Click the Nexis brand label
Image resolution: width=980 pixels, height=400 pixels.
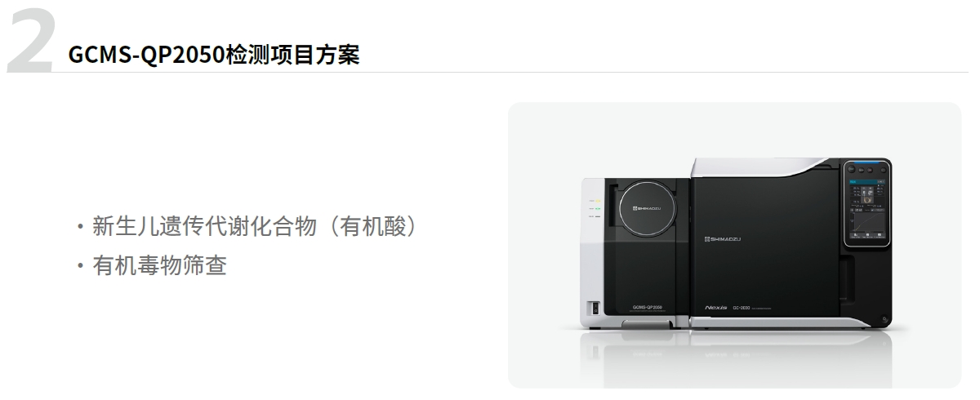tap(715, 307)
